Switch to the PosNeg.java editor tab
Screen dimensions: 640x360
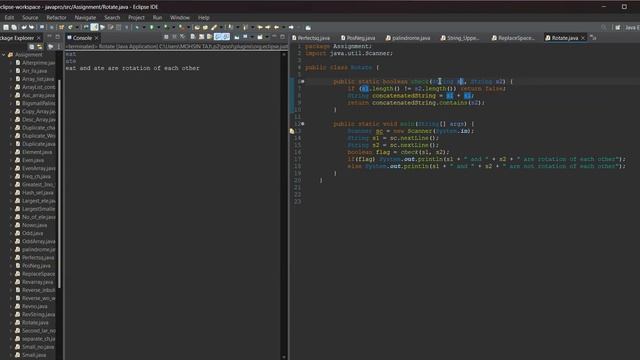358,38
